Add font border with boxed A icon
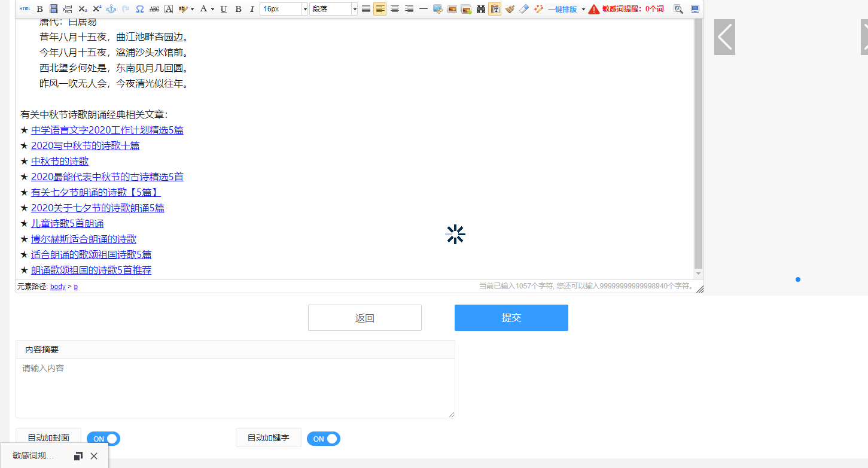 tap(169, 9)
